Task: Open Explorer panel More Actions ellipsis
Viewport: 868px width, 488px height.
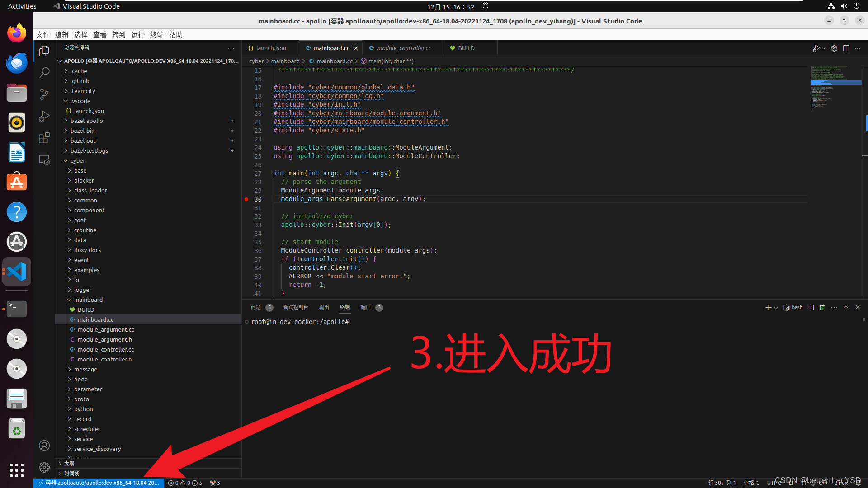Action: 231,48
